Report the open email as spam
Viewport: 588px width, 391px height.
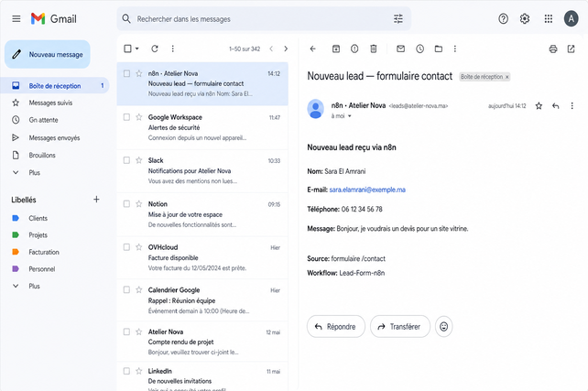(354, 49)
